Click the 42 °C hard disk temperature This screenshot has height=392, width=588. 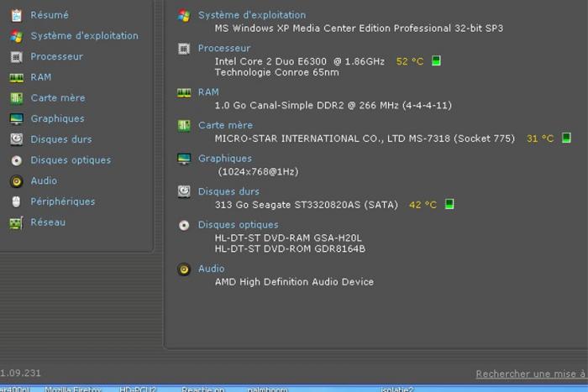[x=423, y=205]
